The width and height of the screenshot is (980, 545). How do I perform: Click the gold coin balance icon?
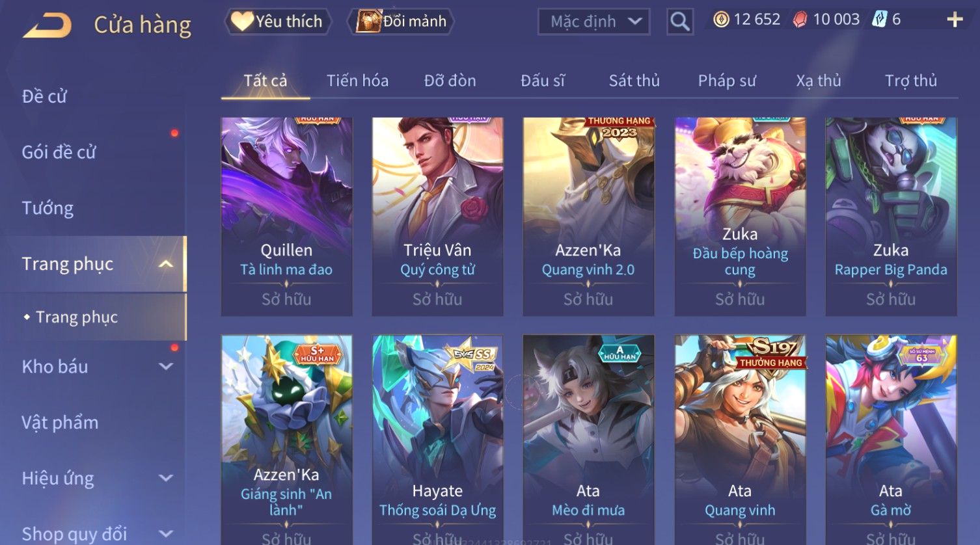click(x=721, y=20)
